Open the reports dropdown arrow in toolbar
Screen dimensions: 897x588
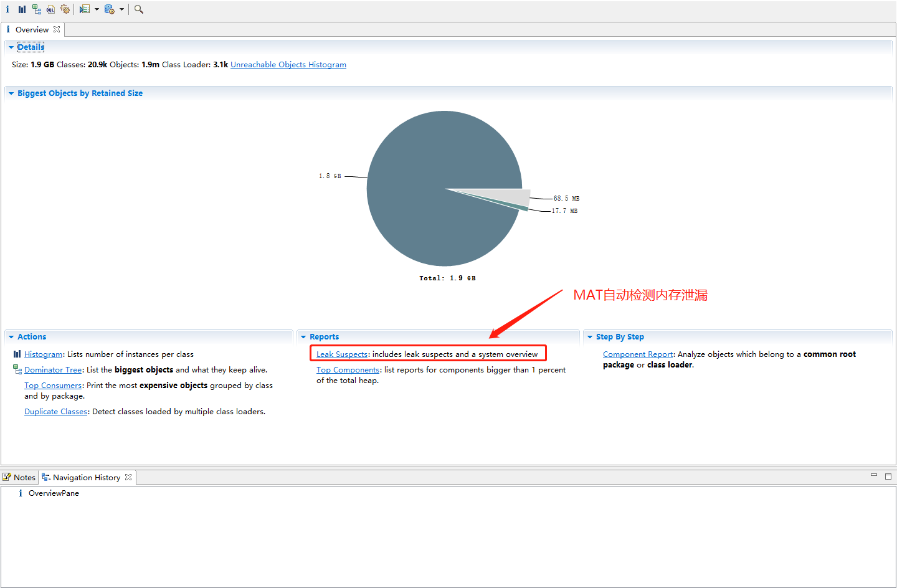click(x=97, y=9)
